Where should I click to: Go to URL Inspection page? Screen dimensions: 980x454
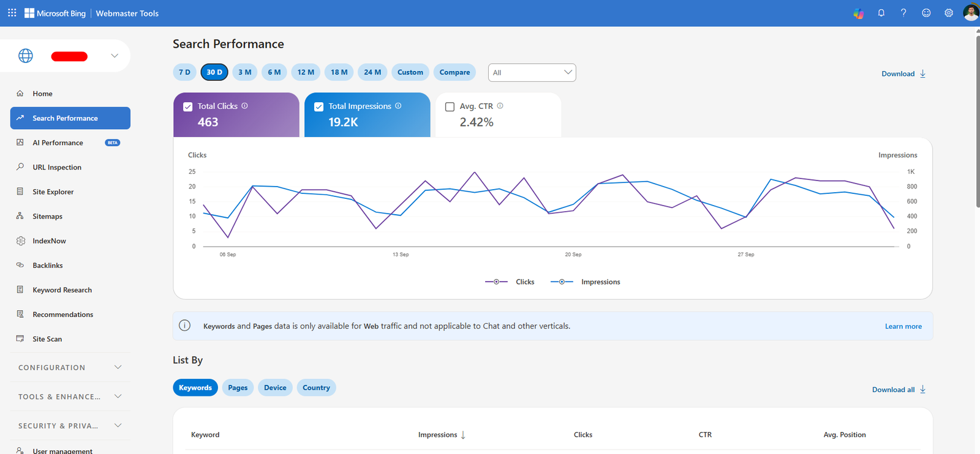[x=70, y=167]
